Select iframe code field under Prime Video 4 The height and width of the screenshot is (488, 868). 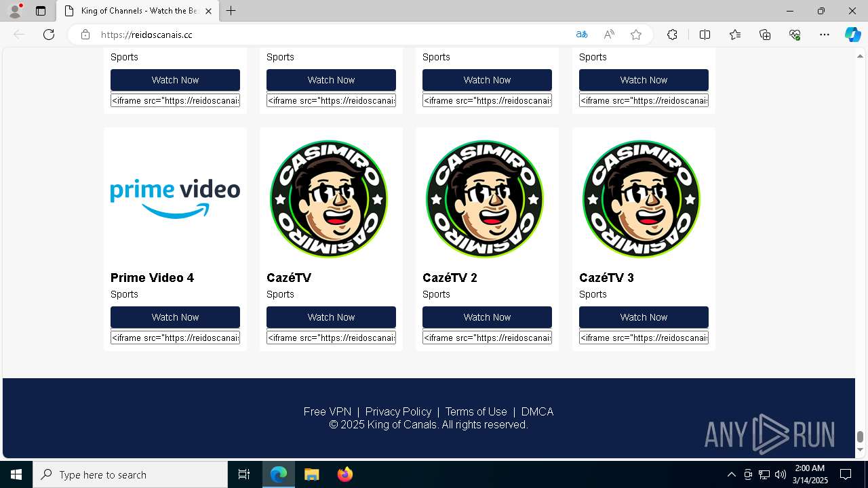coord(175,338)
